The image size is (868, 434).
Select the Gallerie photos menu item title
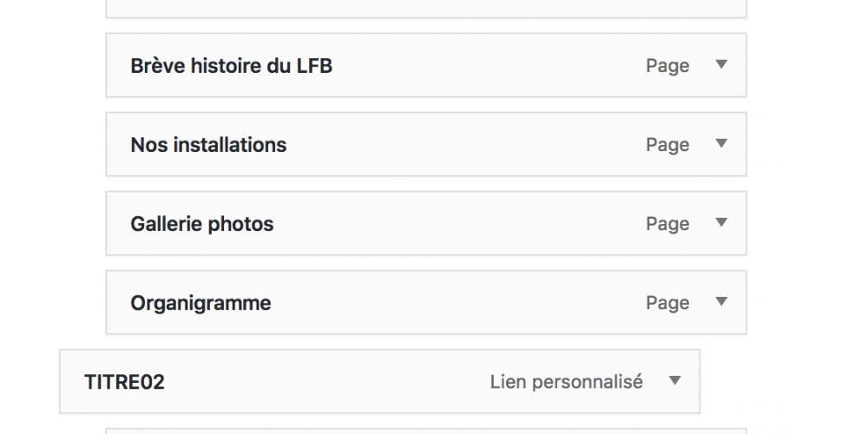pos(201,224)
